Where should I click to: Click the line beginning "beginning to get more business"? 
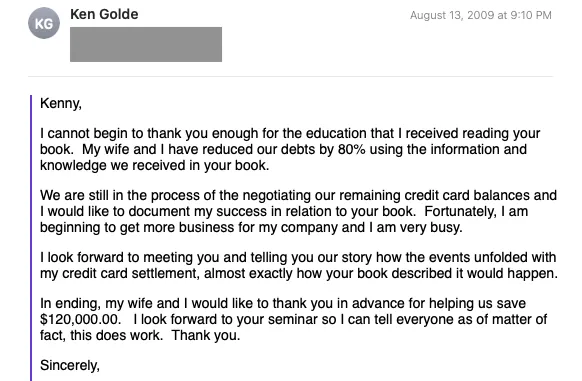[251, 227]
